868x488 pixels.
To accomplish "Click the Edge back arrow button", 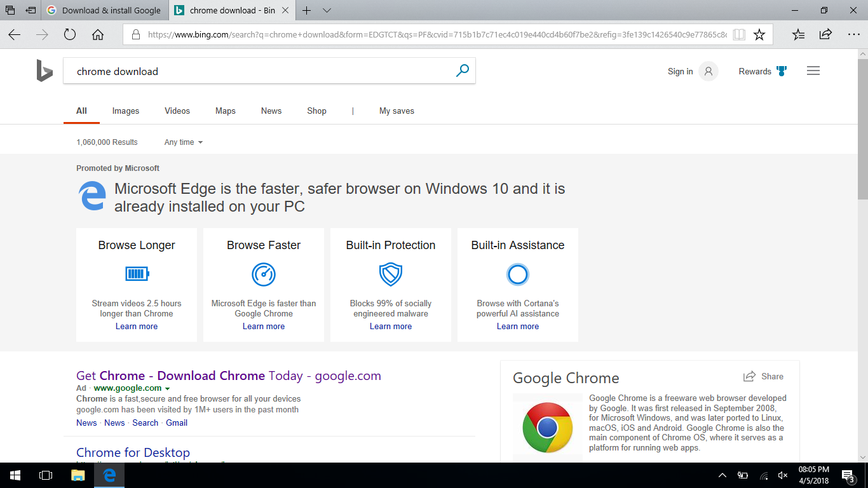I will [x=15, y=35].
